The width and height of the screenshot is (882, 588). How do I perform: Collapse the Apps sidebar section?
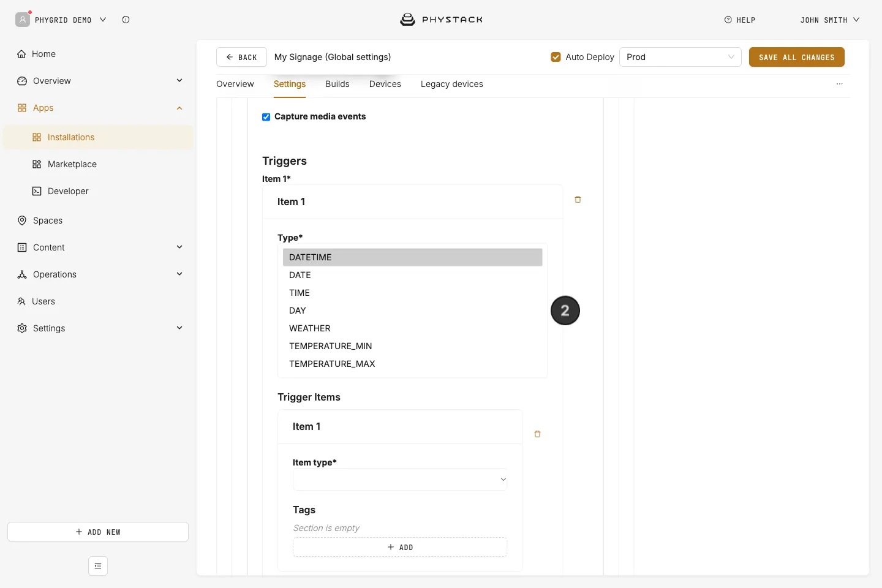[179, 108]
